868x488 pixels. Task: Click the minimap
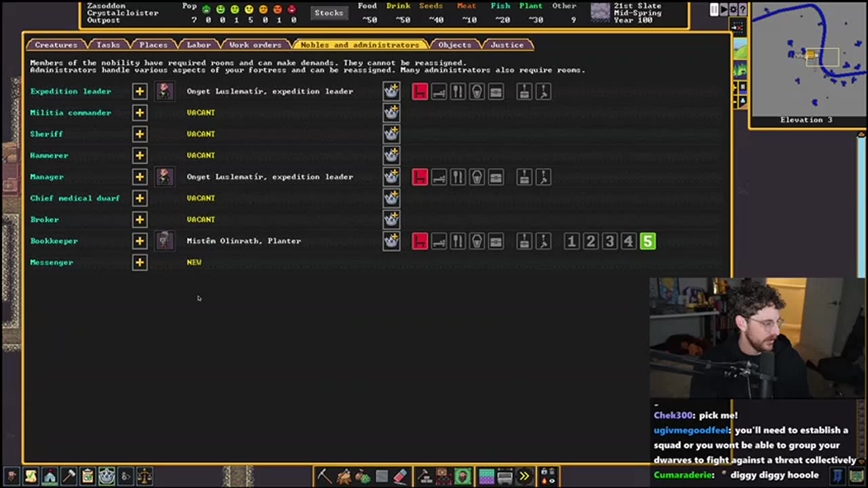tap(808, 60)
